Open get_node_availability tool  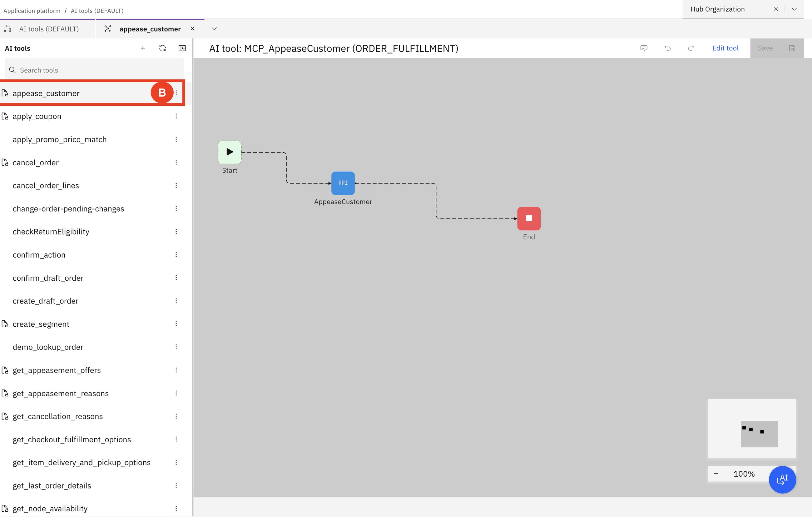pos(50,509)
